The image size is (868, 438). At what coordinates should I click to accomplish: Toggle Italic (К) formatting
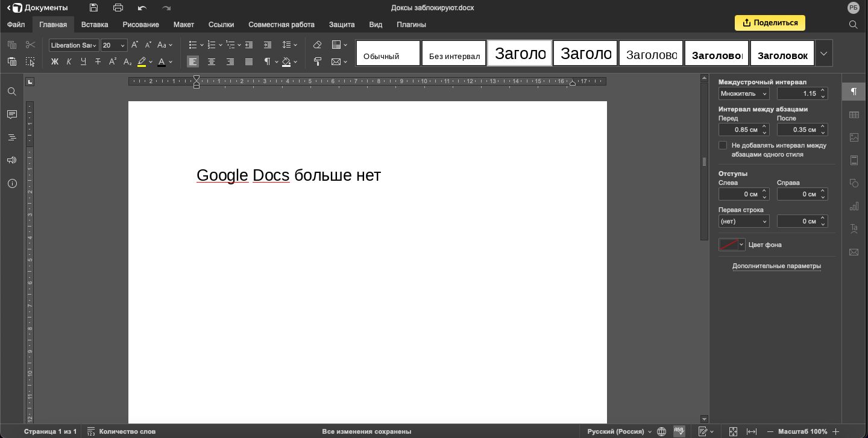[69, 61]
